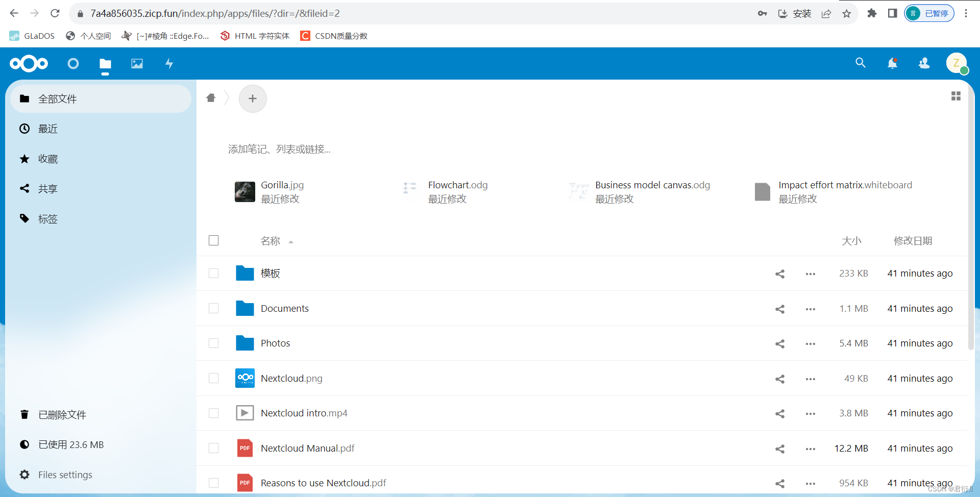This screenshot has width=980, height=497.
Task: Click the plus new file button
Action: click(x=253, y=98)
